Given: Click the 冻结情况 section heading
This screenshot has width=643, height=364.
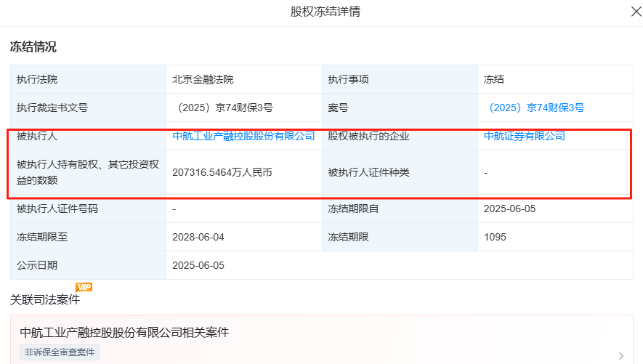Looking at the screenshot, I should [33, 46].
